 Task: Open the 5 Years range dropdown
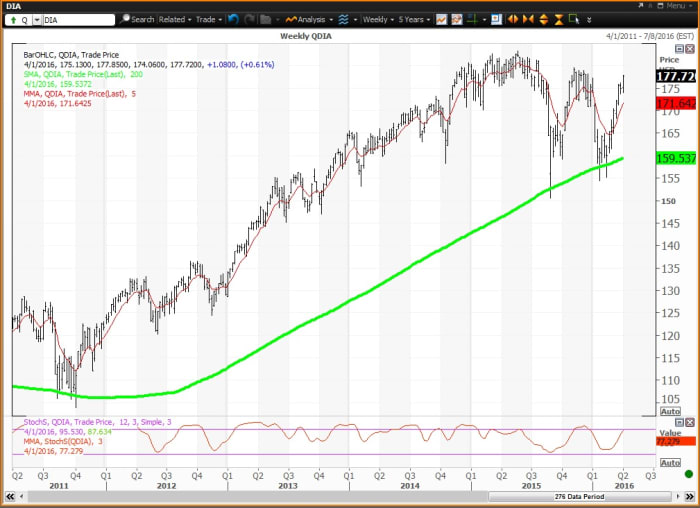click(414, 20)
